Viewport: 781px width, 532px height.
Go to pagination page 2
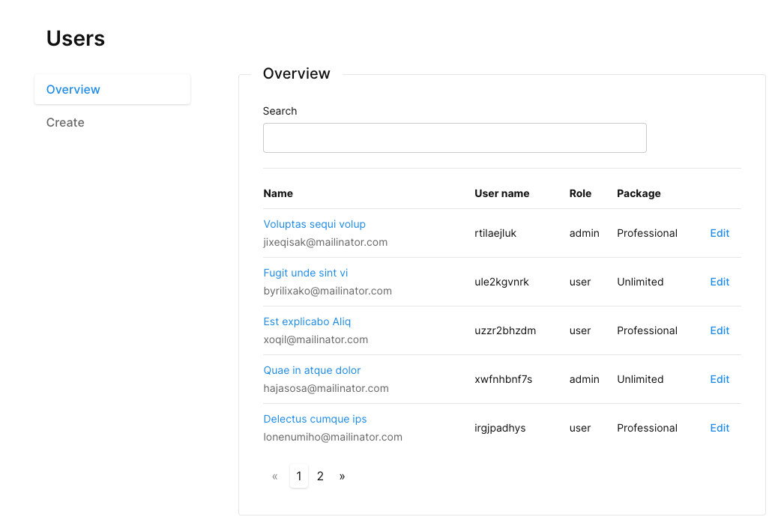pyautogui.click(x=320, y=477)
